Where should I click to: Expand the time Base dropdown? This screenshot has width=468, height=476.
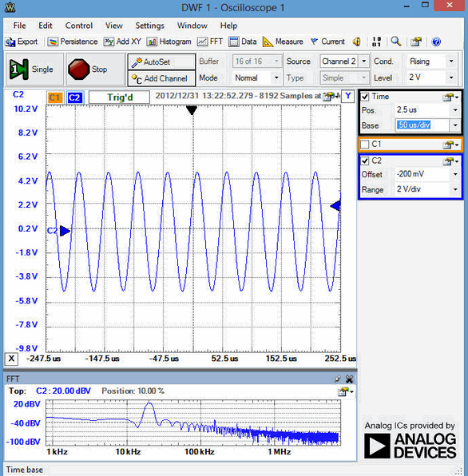455,125
